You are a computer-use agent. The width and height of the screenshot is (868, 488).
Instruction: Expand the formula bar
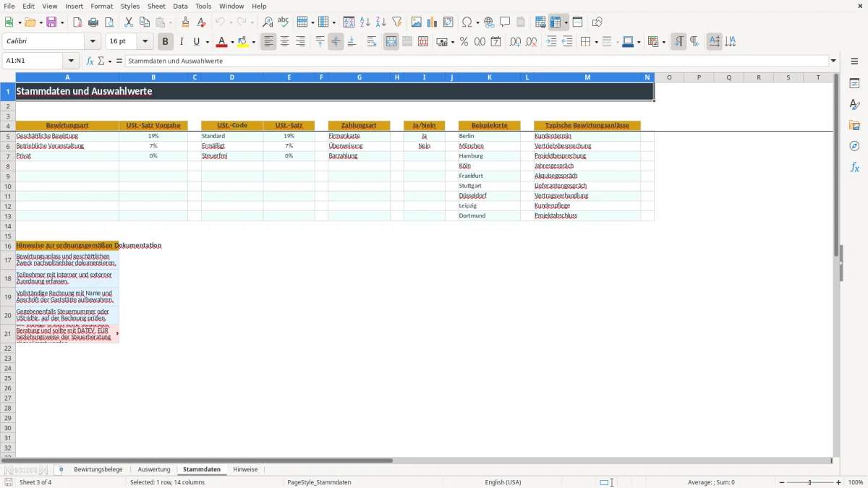click(833, 61)
